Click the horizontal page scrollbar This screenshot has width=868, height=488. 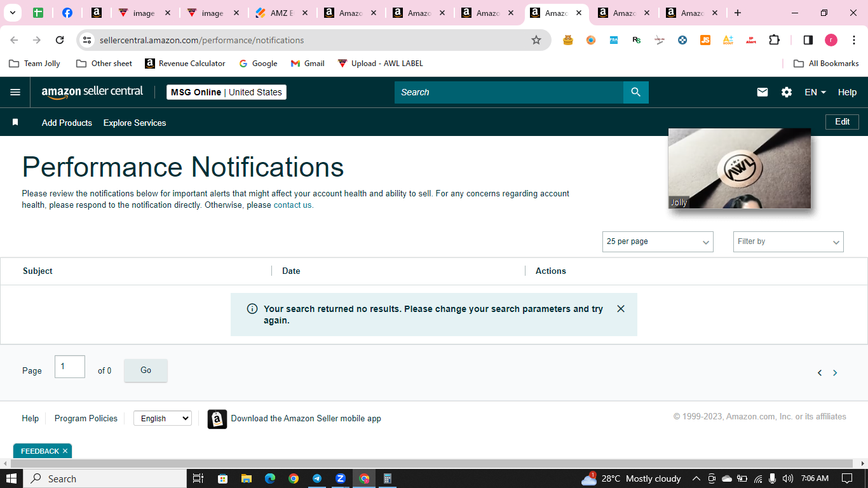point(432,464)
